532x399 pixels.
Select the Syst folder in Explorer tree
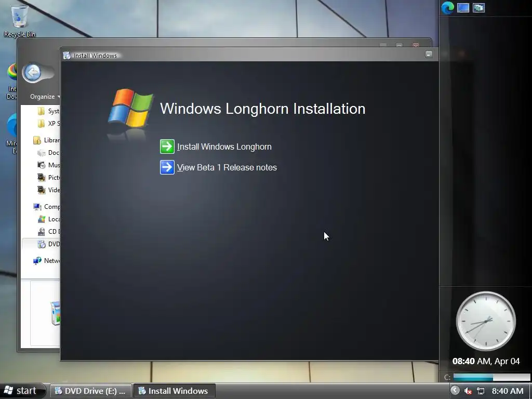point(48,111)
